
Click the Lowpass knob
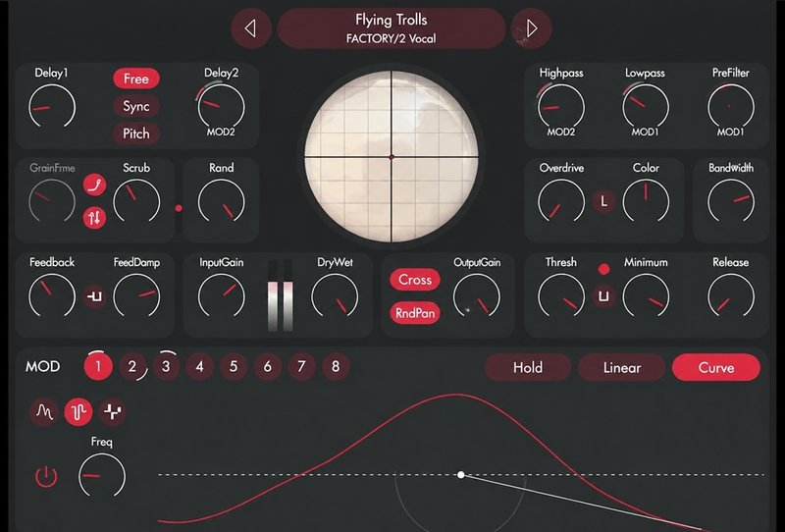[646, 106]
